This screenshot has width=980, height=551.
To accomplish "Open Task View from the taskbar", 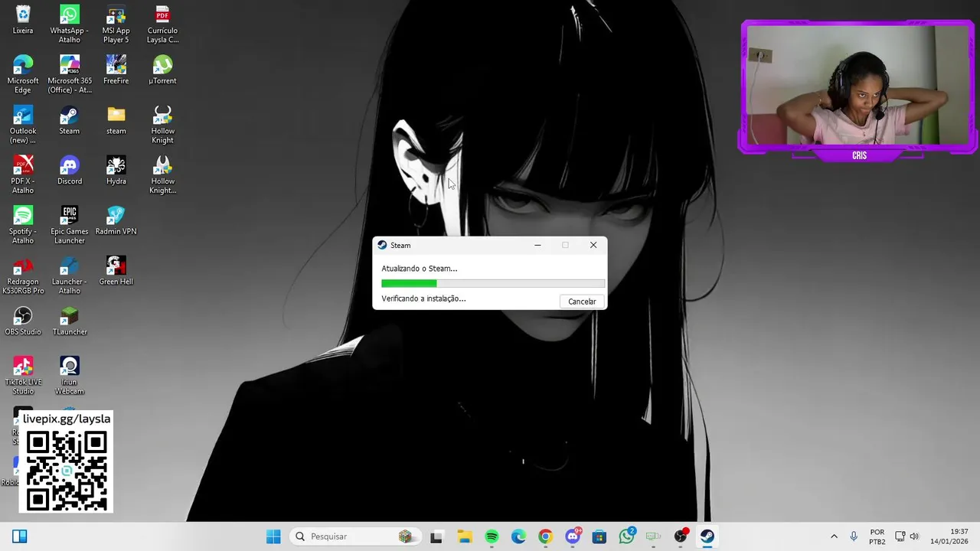I will coord(436,536).
